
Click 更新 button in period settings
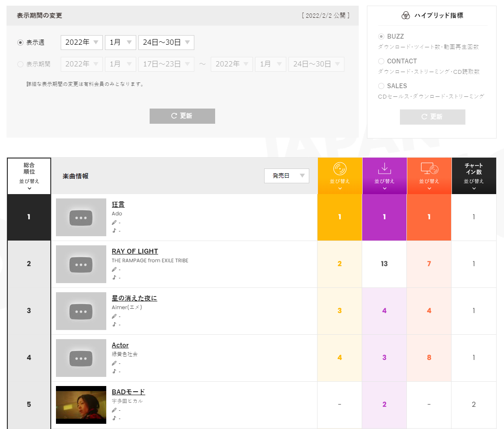[x=182, y=116]
